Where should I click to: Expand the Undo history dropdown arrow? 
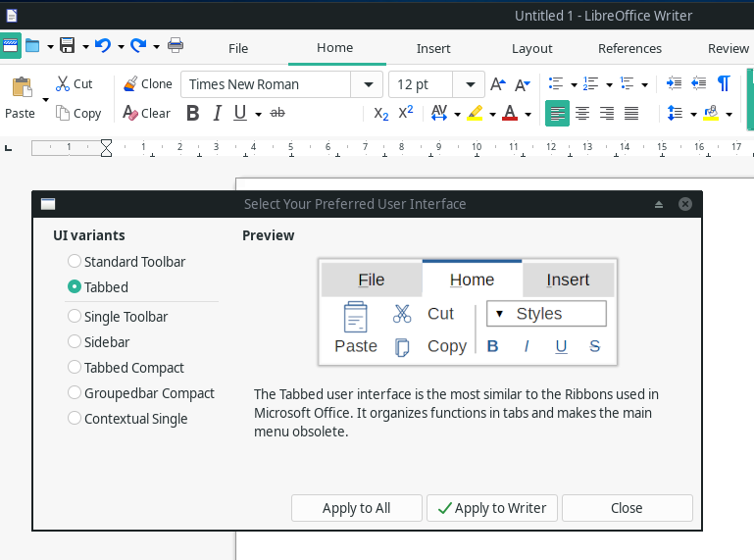coord(121,47)
